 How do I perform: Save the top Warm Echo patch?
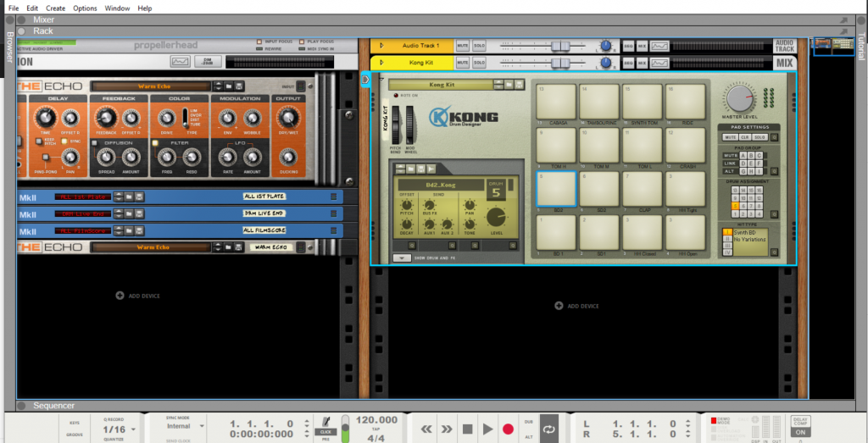(238, 86)
